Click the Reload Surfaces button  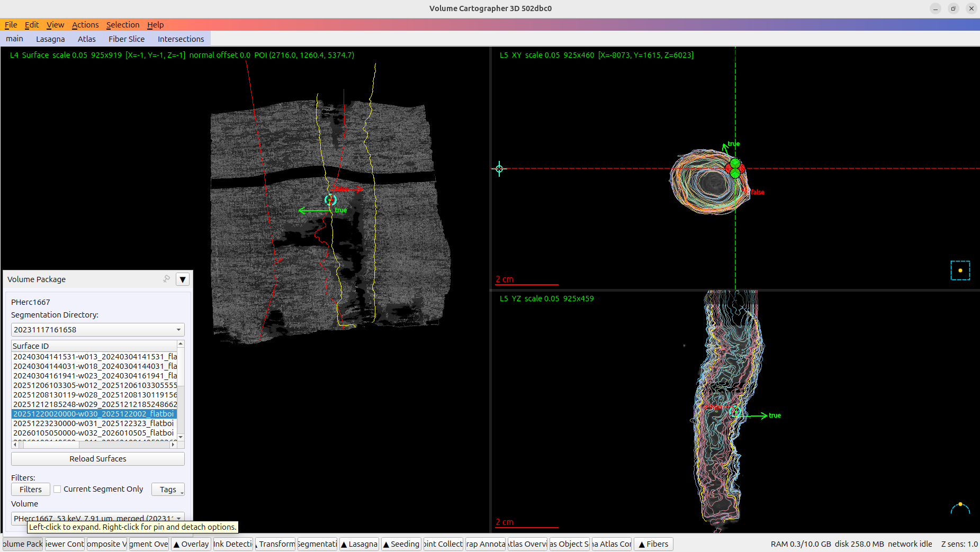tap(98, 459)
